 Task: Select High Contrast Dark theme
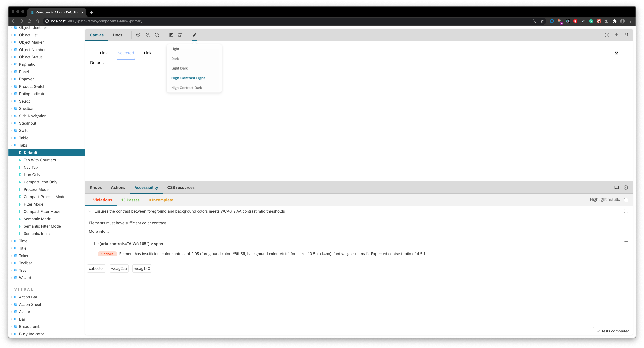pyautogui.click(x=186, y=87)
